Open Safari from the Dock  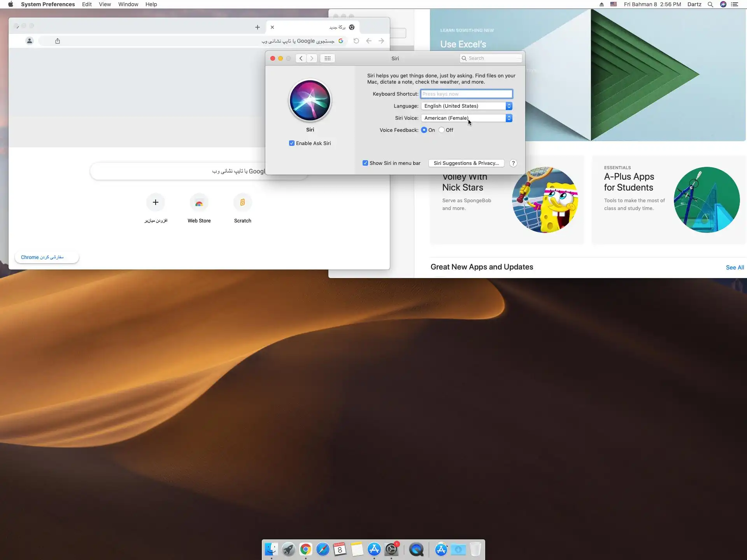323,549
